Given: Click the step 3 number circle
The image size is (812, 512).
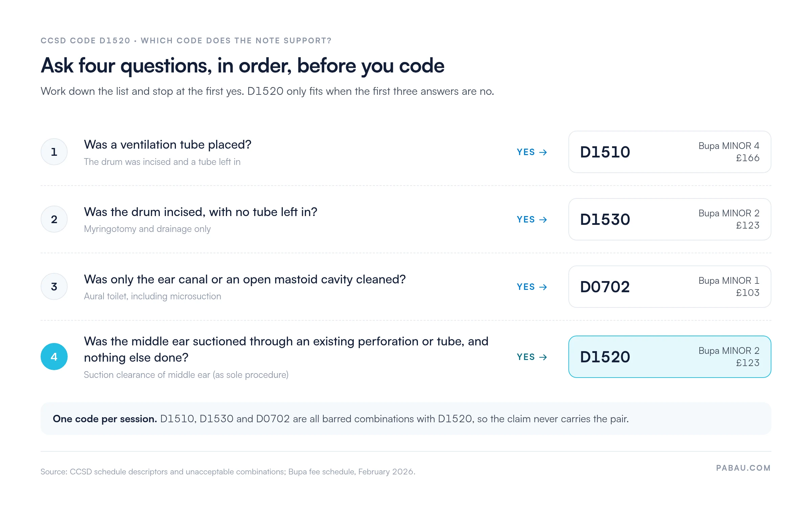Looking at the screenshot, I should pos(54,286).
